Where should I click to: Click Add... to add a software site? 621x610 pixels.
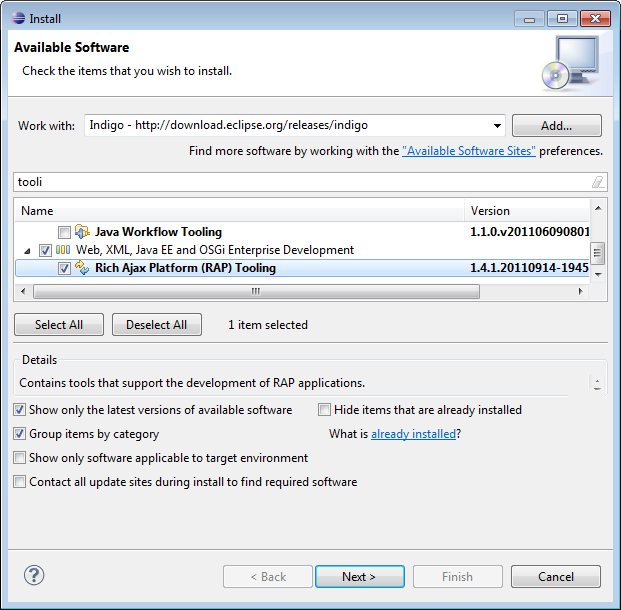pos(556,126)
